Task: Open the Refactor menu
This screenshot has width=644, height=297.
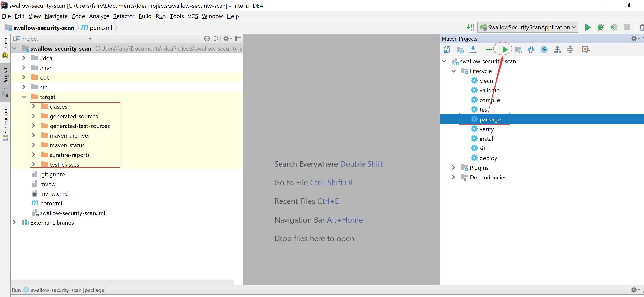Action: 124,16
